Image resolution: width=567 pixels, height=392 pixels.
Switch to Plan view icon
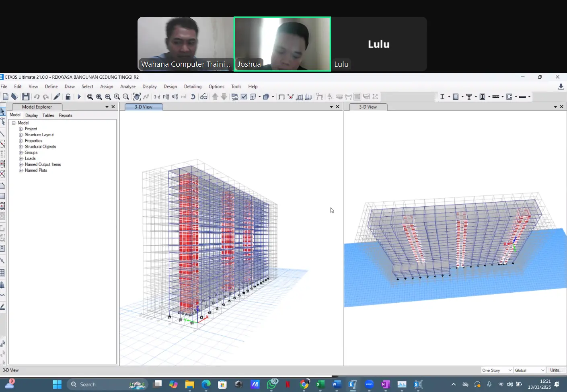(x=166, y=96)
